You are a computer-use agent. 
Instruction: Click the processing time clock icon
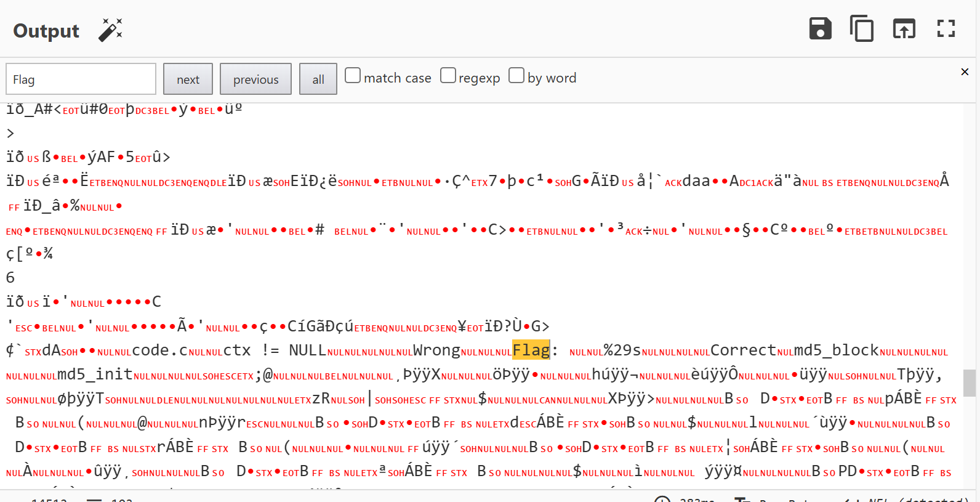[x=662, y=499]
